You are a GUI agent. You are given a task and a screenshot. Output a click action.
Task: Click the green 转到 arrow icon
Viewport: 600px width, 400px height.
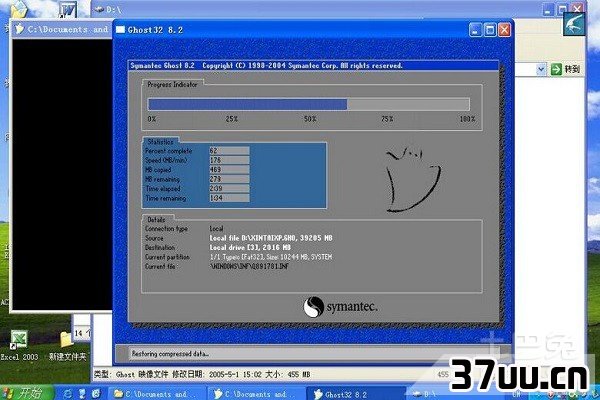(556, 69)
